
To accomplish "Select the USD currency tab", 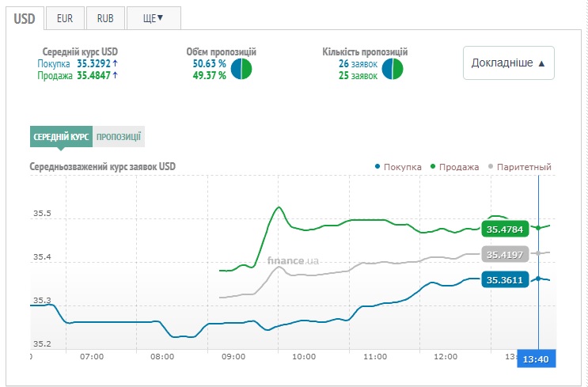I will click(x=25, y=17).
